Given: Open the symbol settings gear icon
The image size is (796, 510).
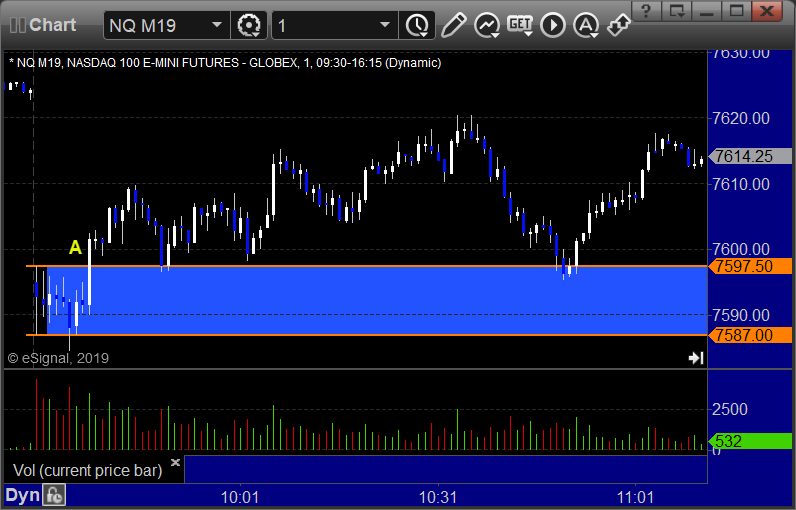Looking at the screenshot, I should (x=249, y=25).
